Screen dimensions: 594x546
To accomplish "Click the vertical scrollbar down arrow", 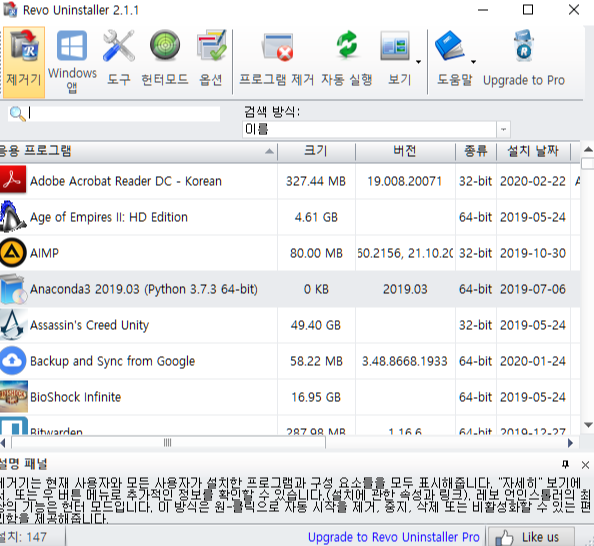I will [588, 425].
